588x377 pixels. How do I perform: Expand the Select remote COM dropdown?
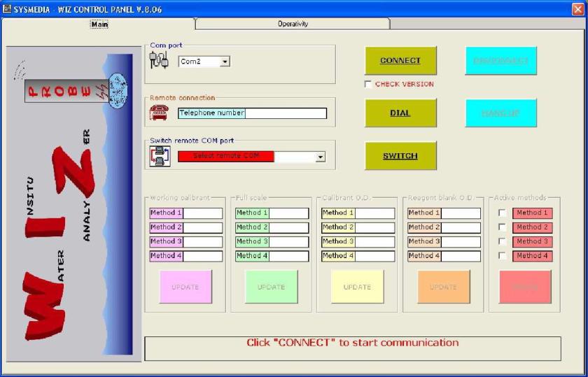click(321, 157)
